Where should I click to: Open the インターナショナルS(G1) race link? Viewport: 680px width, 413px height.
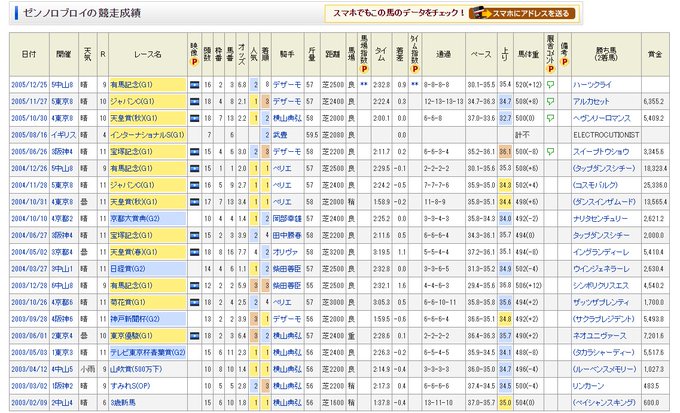(147, 135)
